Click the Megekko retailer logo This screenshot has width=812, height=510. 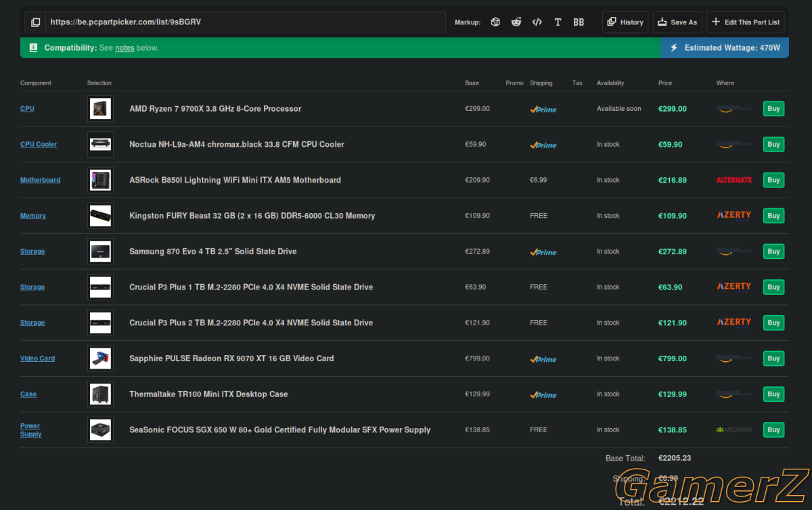734,430
